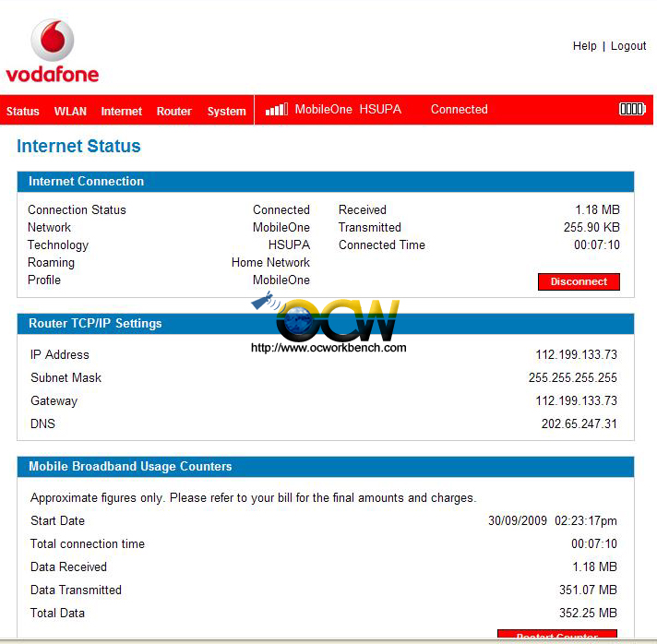Click the Connected status in the red bar
The width and height of the screenshot is (657, 644).
tap(460, 110)
